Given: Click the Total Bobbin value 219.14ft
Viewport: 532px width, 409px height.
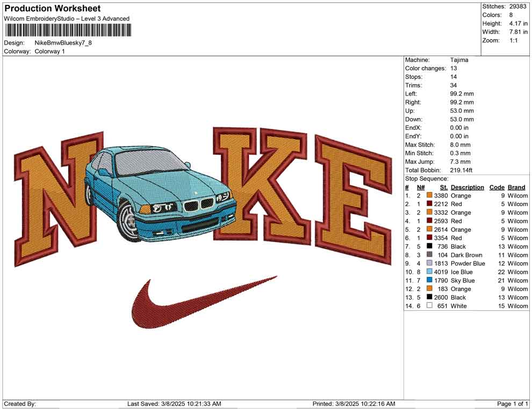Looking at the screenshot, I should pyautogui.click(x=461, y=170).
